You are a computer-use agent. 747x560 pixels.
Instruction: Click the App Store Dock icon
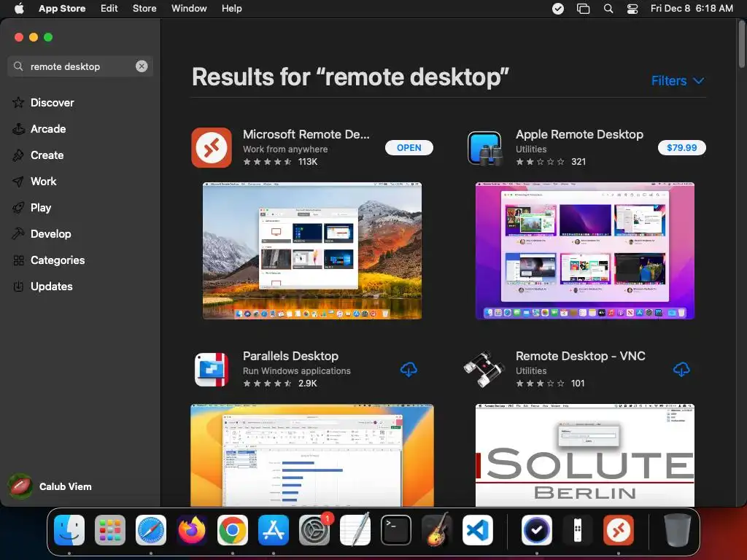tap(274, 530)
